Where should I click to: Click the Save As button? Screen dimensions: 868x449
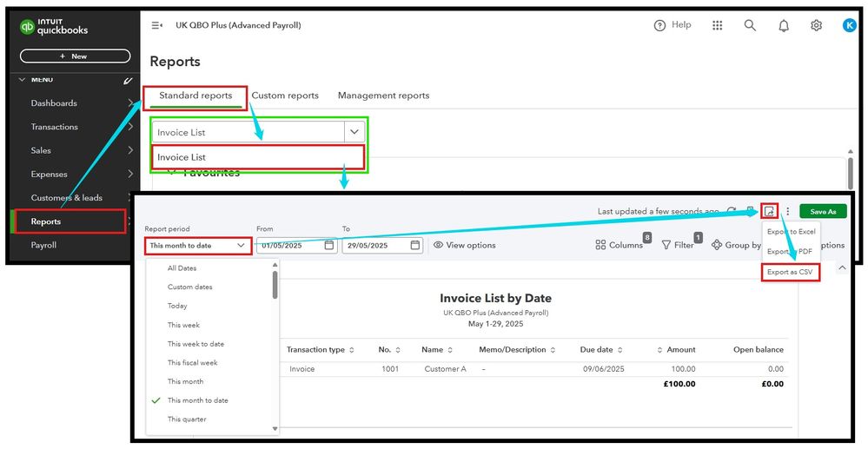[x=823, y=212]
